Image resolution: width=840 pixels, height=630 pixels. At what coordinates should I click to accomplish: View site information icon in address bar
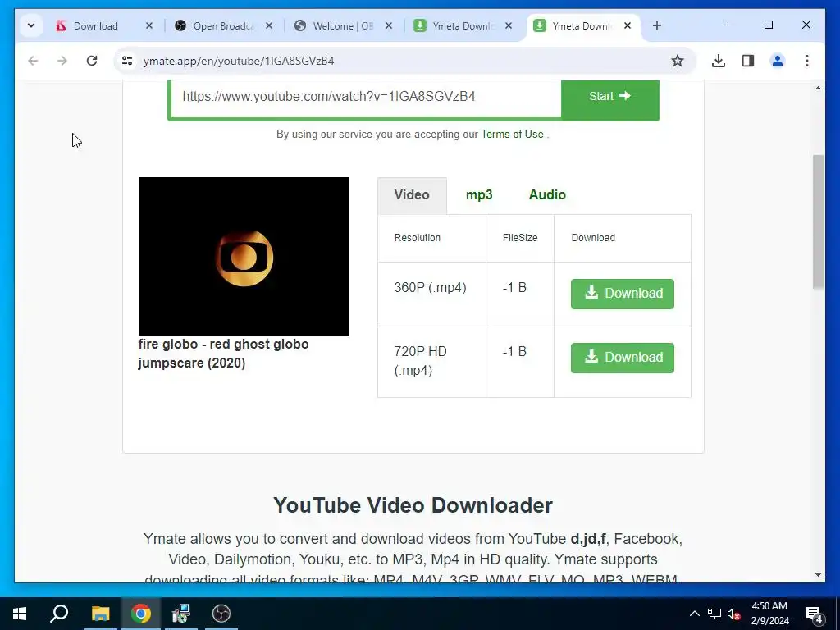(127, 61)
